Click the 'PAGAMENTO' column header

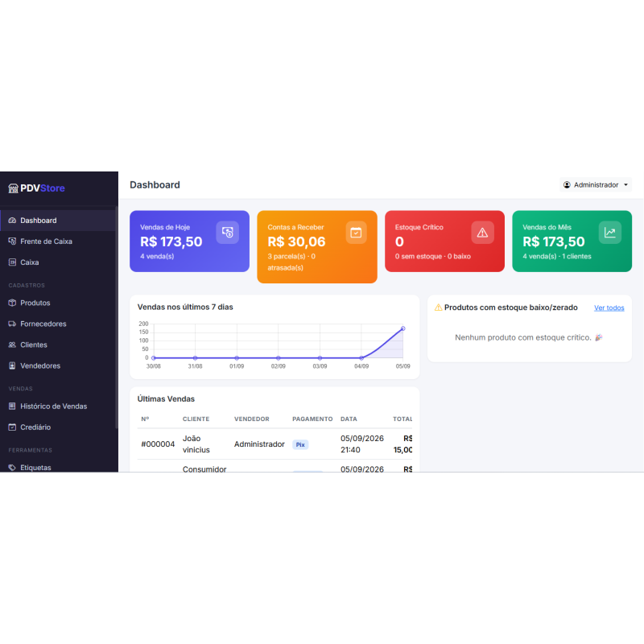tap(312, 419)
